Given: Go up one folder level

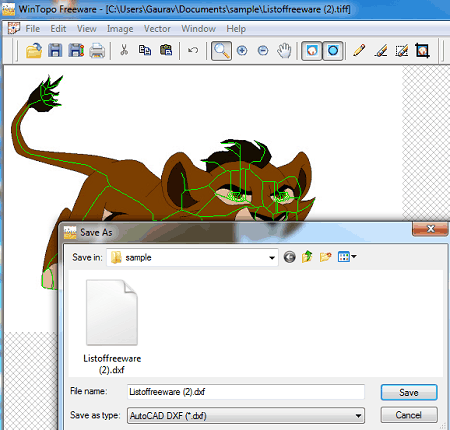Looking at the screenshot, I should click(307, 257).
